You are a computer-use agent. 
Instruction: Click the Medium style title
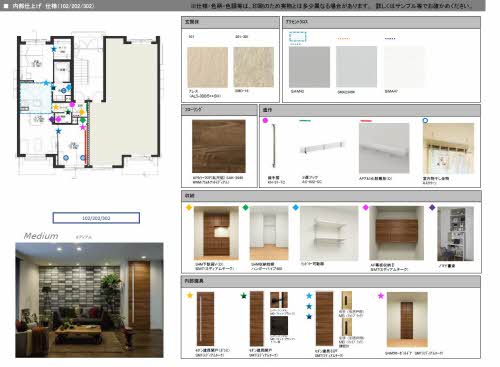click(x=41, y=236)
